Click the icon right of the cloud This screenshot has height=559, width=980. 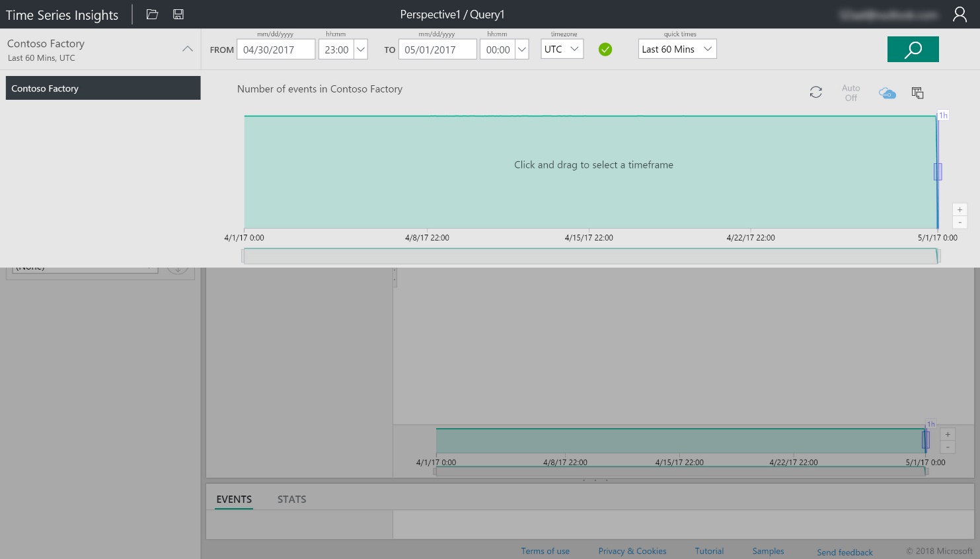[917, 93]
